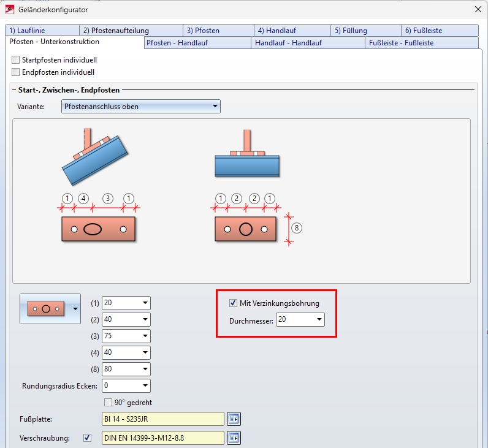Open dropdown for value (1)
The image size is (488, 448).
[145, 303]
